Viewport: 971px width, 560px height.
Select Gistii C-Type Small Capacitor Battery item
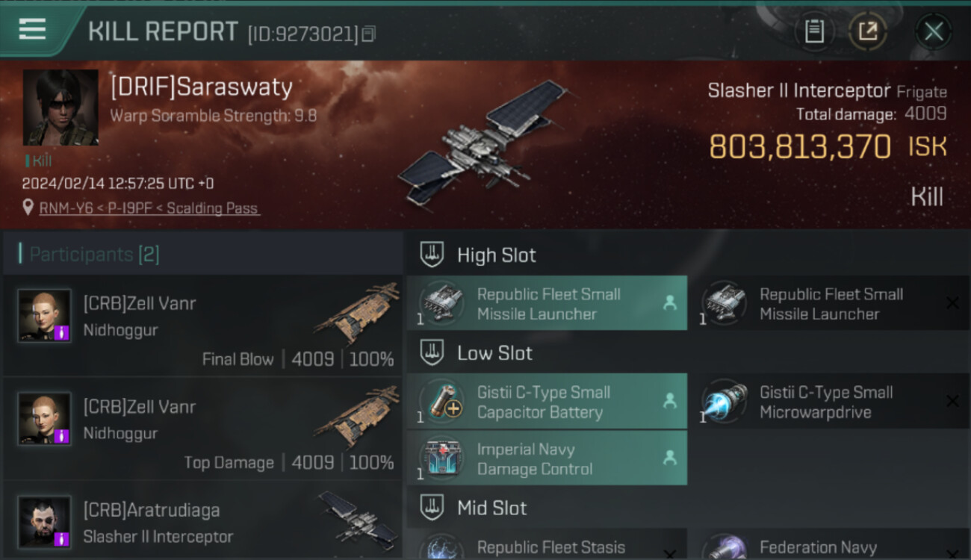click(547, 402)
